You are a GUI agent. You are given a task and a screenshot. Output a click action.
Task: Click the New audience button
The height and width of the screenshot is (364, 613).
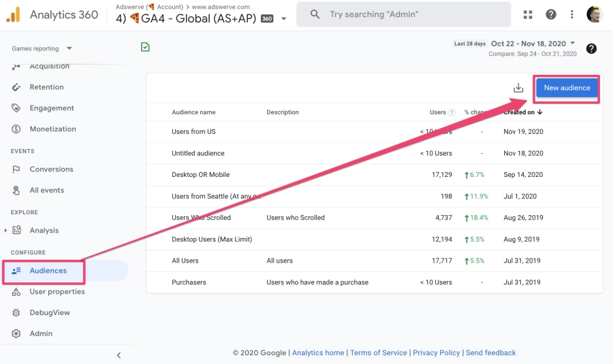click(x=567, y=88)
